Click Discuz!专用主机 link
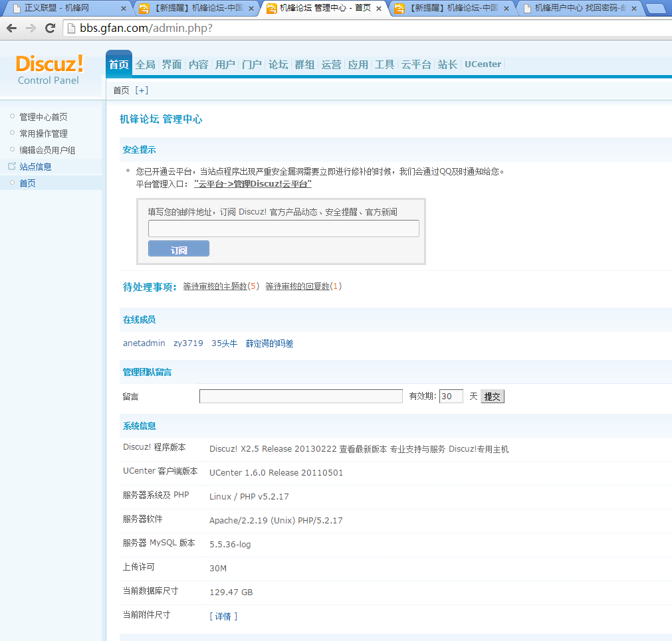Image resolution: width=672 pixels, height=641 pixels. click(479, 449)
